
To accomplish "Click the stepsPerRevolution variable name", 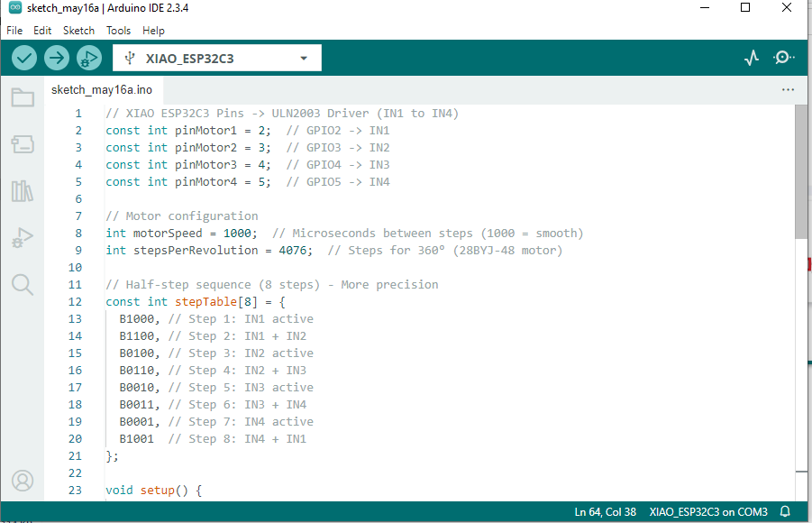I will click(x=196, y=251).
